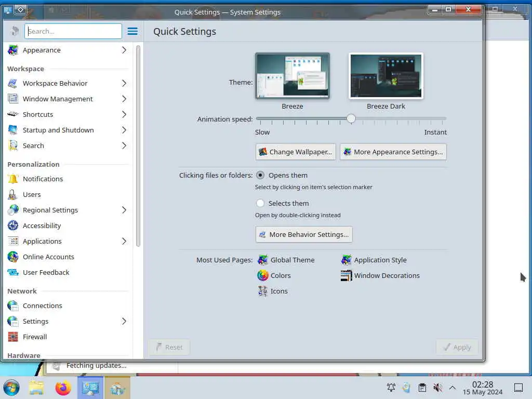Viewport: 532px width, 399px height.
Task: Expand the Applications chevron
Action: coord(124,241)
